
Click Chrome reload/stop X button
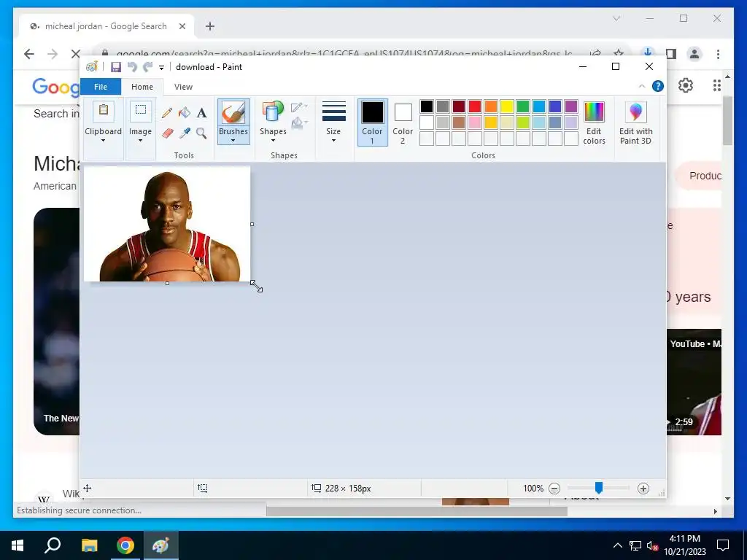tap(75, 54)
